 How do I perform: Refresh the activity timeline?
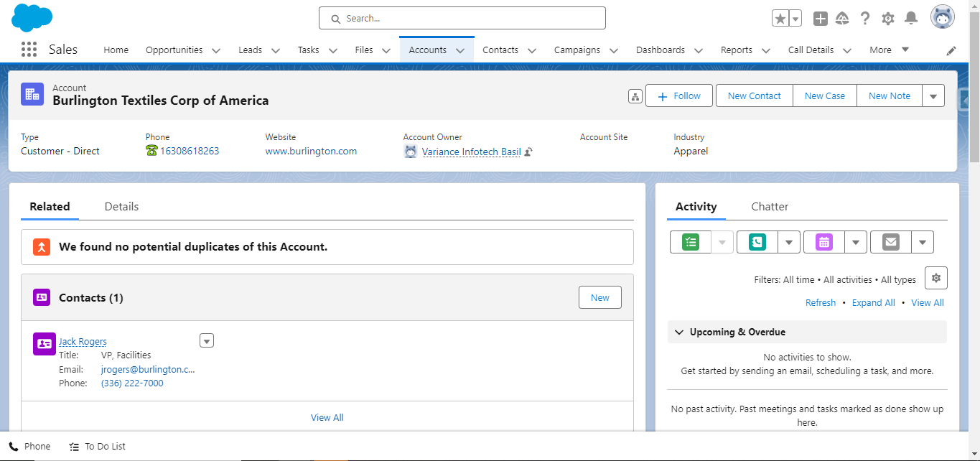821,302
